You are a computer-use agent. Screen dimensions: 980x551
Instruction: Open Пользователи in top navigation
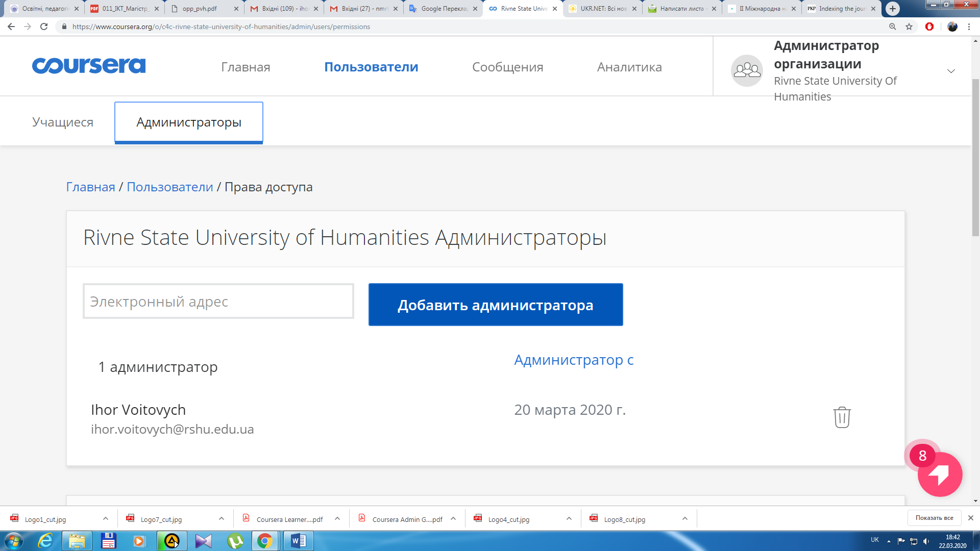(x=371, y=67)
